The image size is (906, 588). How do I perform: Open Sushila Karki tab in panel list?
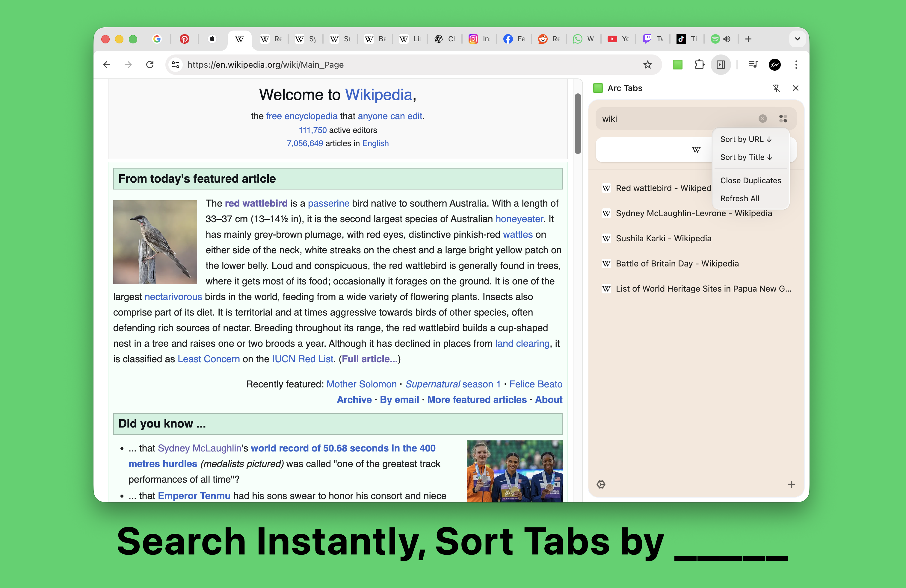[x=696, y=239]
